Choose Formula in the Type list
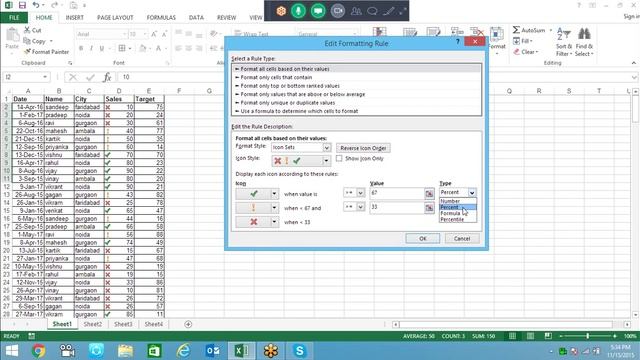Image resolution: width=640 pixels, height=360 pixels. click(x=450, y=213)
